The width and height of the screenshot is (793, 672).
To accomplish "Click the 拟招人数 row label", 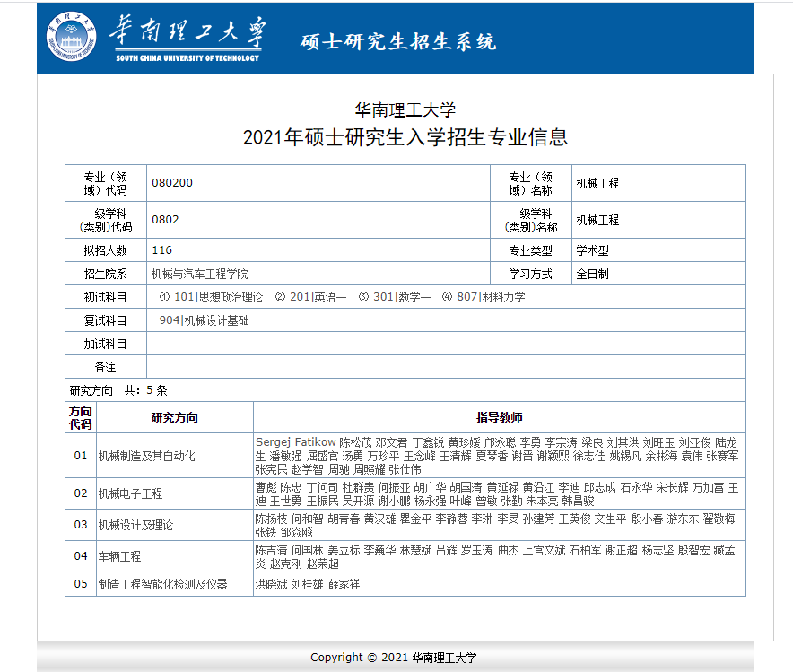I will 105,250.
